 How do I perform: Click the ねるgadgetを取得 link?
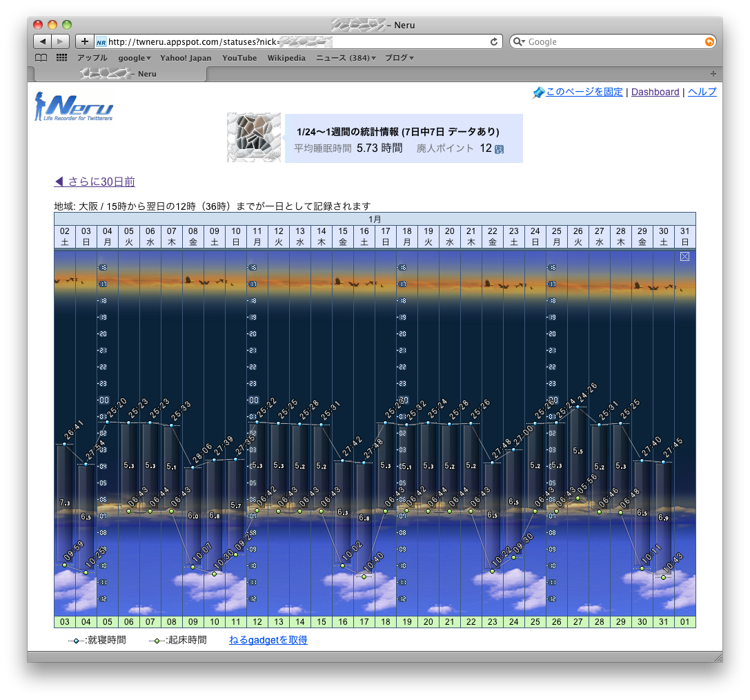coord(268,640)
